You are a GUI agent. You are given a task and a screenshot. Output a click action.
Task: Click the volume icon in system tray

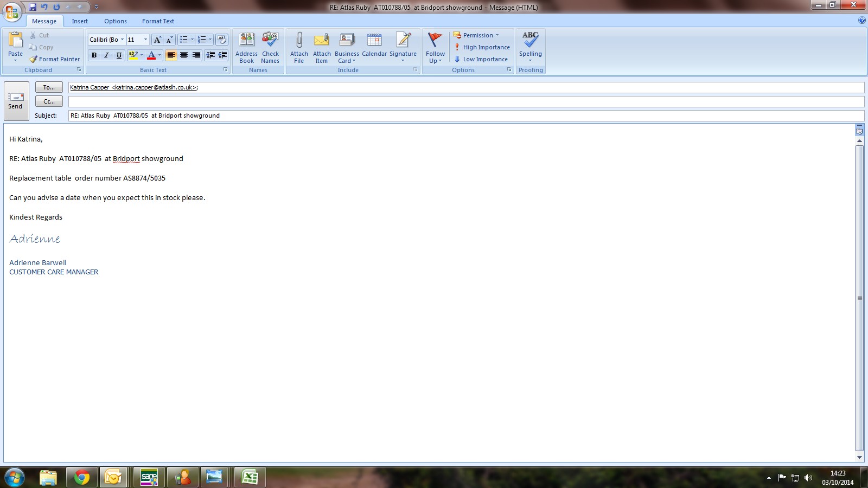click(x=808, y=478)
